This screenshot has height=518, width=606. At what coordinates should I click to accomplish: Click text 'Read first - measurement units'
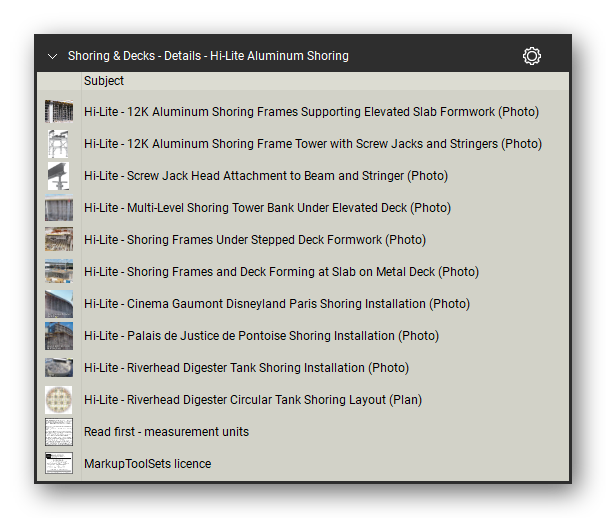[x=167, y=432]
